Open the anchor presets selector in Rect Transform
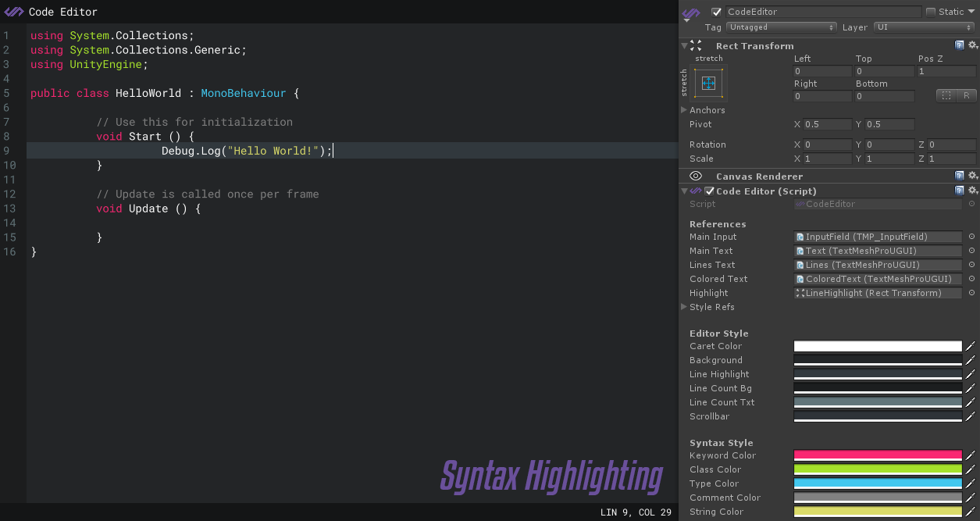Screen dimensions: 980x521 pyautogui.click(x=707, y=83)
